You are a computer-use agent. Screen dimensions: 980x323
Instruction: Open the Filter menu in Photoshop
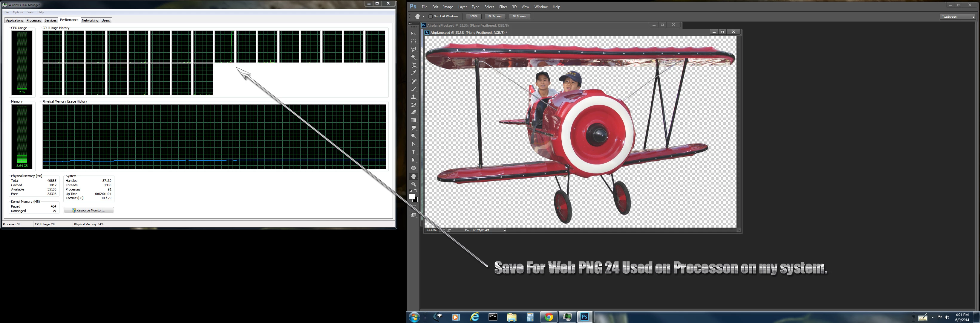click(503, 7)
